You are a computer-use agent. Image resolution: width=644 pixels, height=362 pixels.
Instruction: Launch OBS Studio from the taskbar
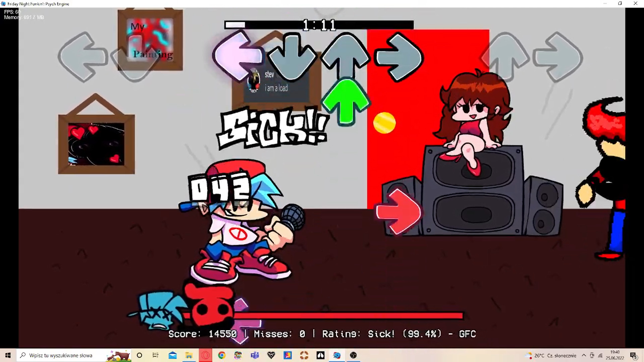tap(353, 355)
